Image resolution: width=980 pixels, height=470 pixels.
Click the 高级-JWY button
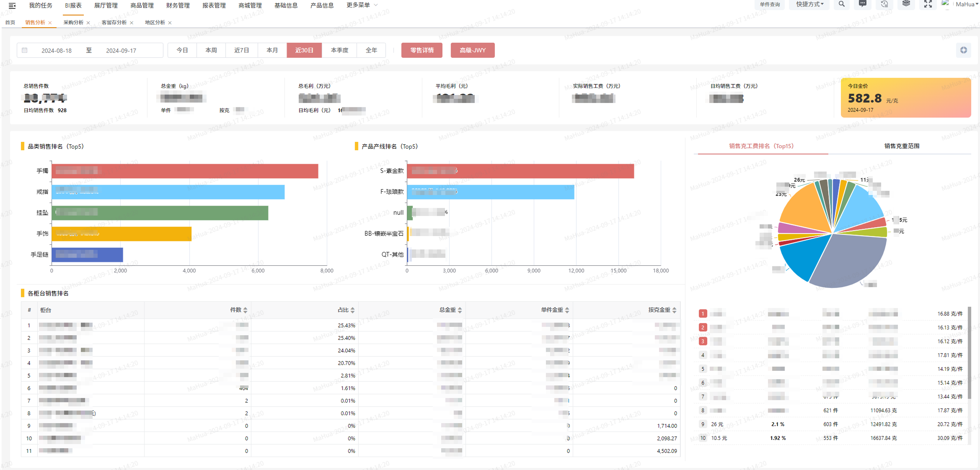click(472, 50)
